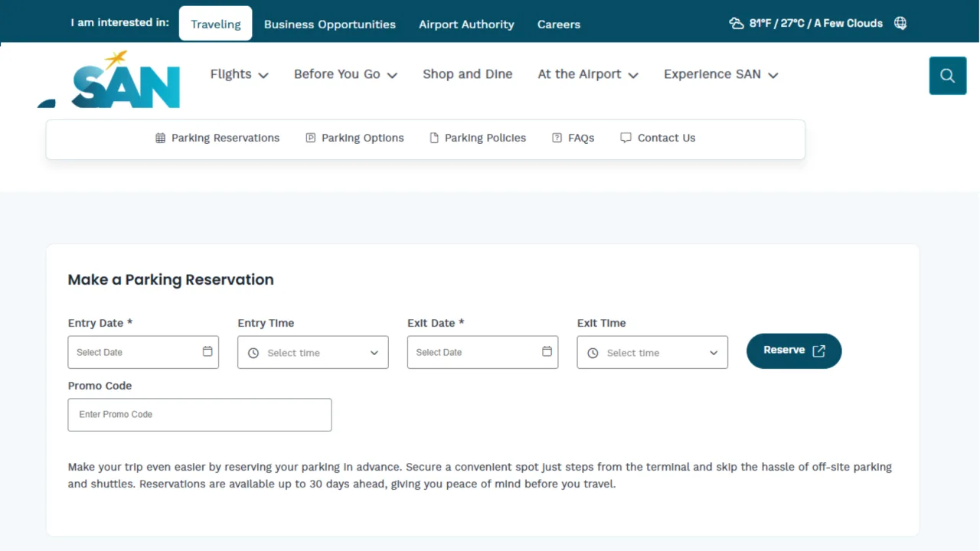This screenshot has height=551, width=980.
Task: Switch to Airport Authority tab
Action: coord(466,24)
